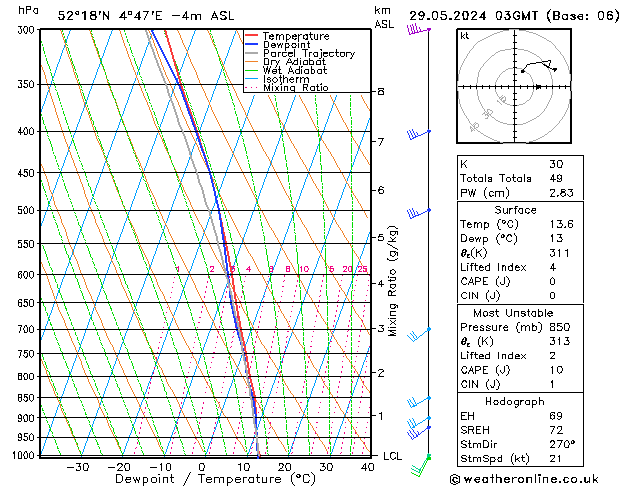Click the PW (cm) value 2.83
Viewport: 629px width, 486px height.
561,193
